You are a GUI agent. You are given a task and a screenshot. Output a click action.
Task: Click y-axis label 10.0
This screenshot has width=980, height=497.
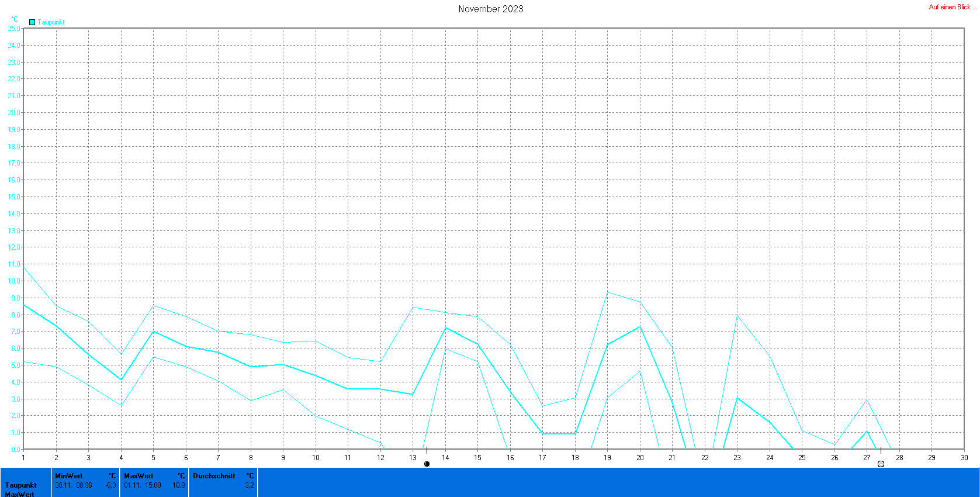(14, 281)
